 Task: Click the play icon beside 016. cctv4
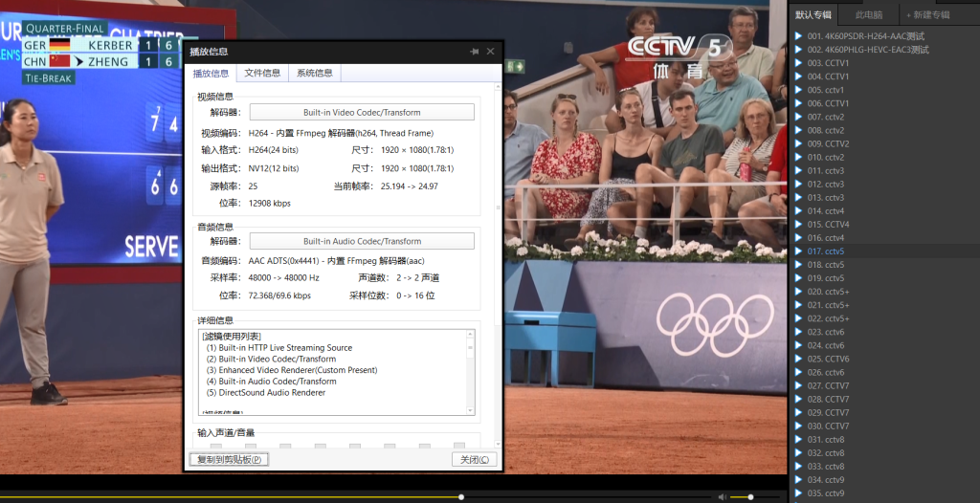pos(798,237)
